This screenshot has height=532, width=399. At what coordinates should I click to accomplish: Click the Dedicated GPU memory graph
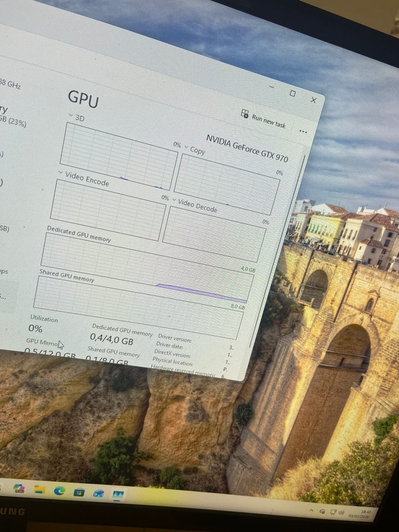tap(147, 268)
